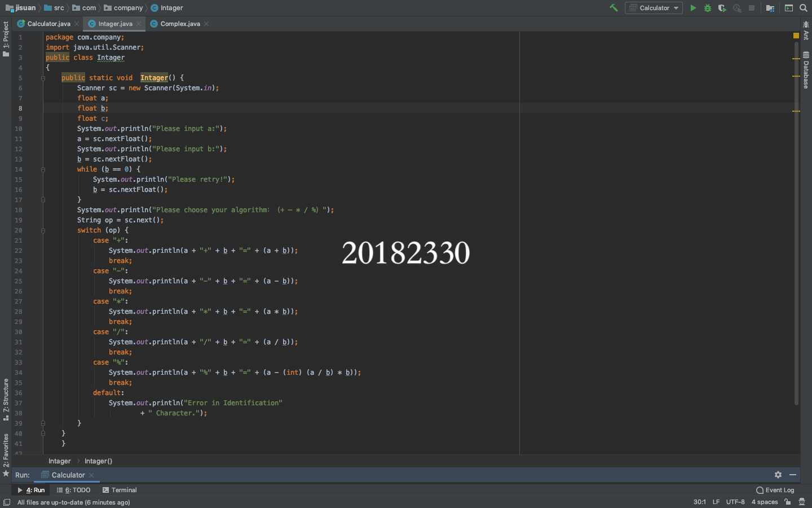Close the Intager.java editor tab
Viewport: 812px width, 508px height.
click(x=139, y=24)
